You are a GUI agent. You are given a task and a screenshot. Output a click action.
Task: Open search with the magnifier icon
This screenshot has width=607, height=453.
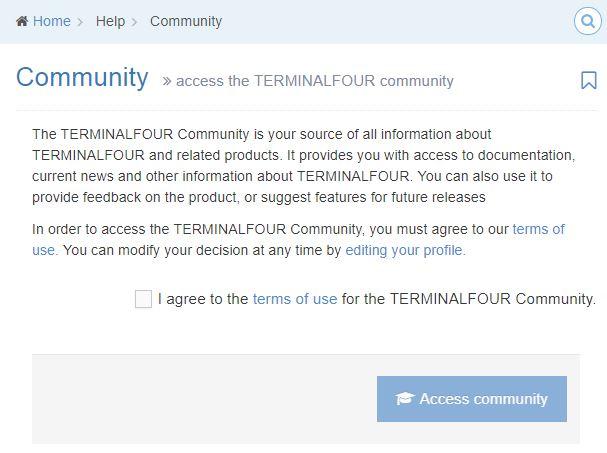pyautogui.click(x=587, y=21)
